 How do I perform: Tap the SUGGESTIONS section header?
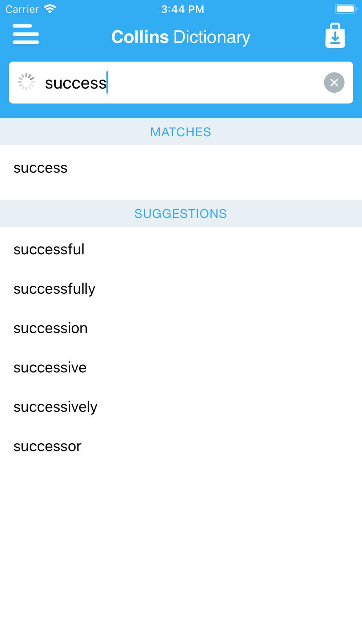click(181, 214)
